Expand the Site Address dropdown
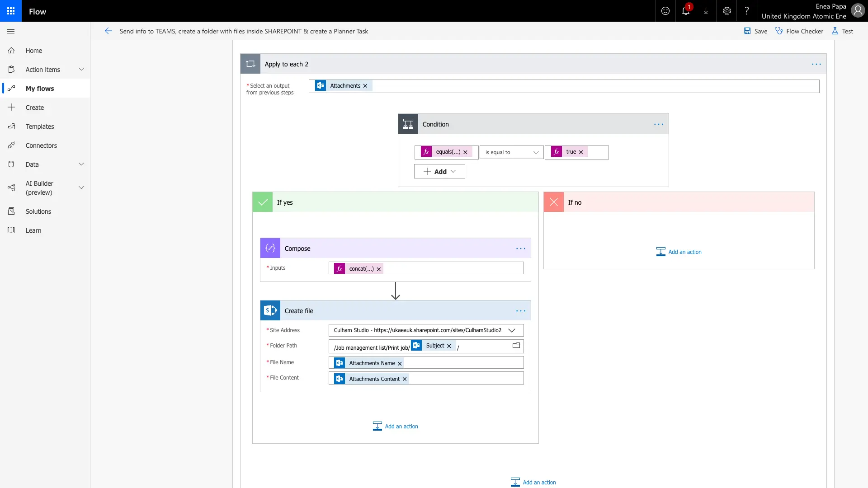 tap(512, 330)
